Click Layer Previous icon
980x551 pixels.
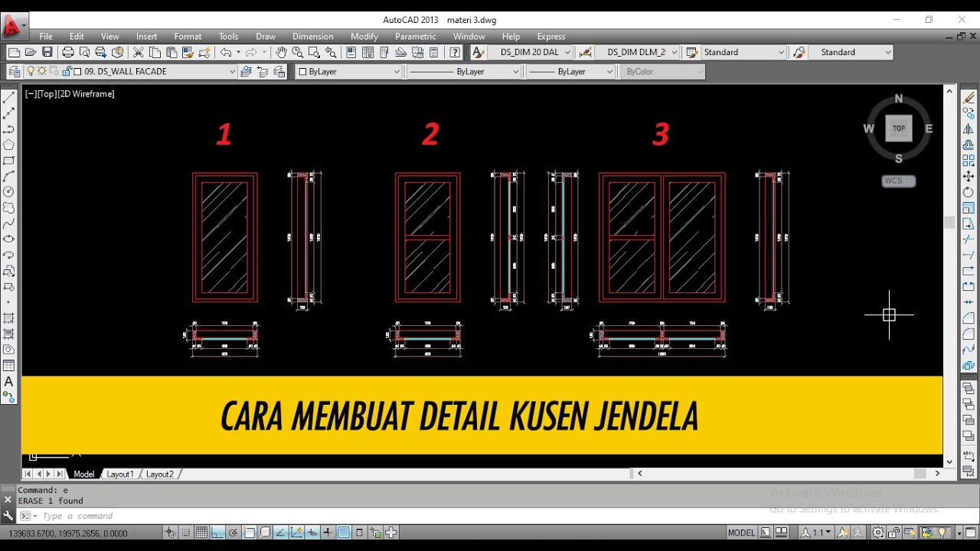pyautogui.click(x=263, y=71)
